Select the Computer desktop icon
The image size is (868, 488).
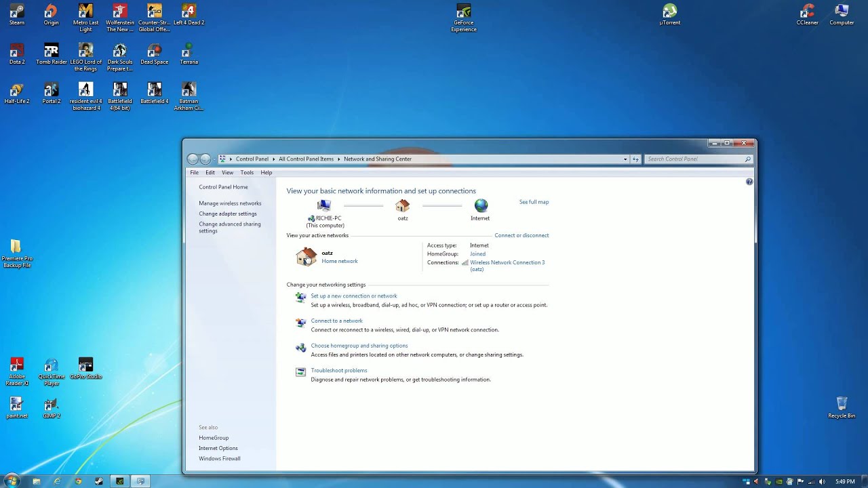point(842,15)
